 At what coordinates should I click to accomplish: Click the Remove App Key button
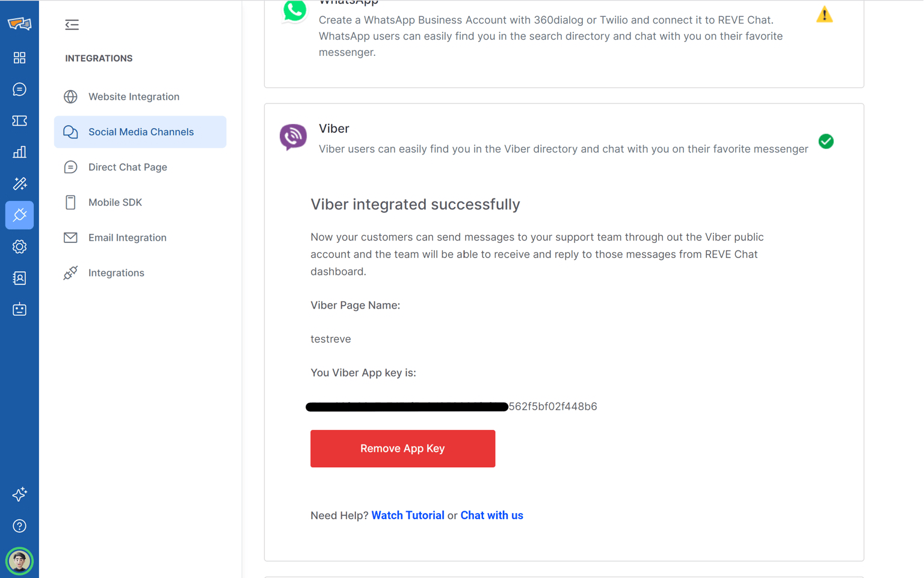point(402,449)
